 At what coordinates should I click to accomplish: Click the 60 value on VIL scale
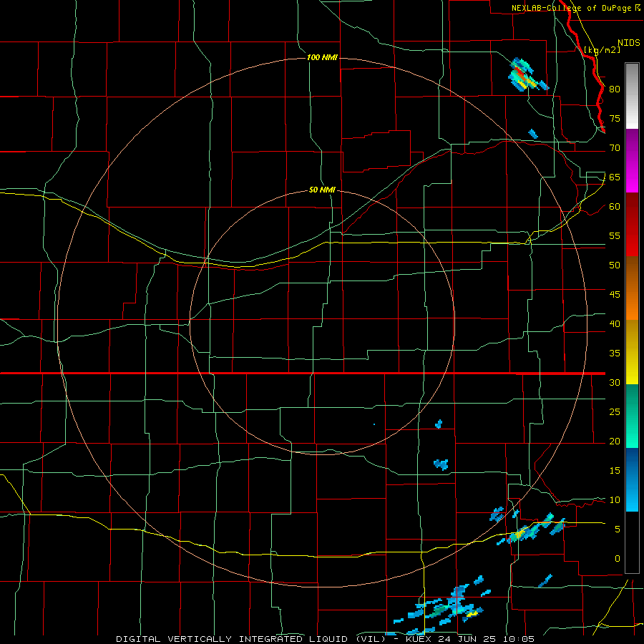pos(615,207)
